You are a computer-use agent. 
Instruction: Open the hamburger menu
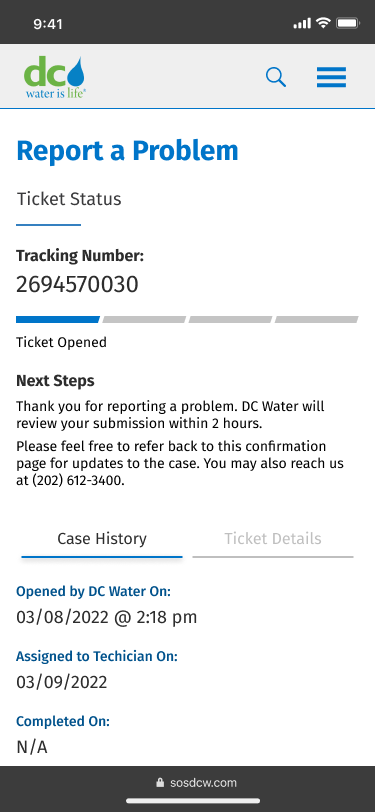click(331, 78)
